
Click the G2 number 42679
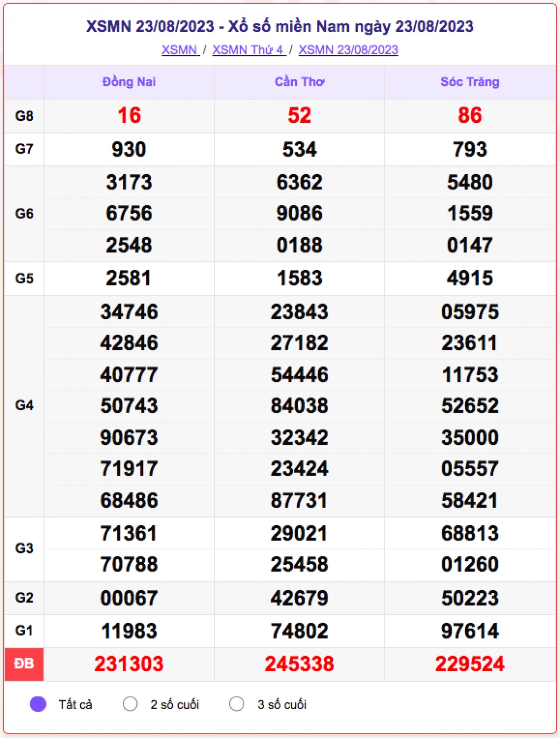(x=300, y=598)
